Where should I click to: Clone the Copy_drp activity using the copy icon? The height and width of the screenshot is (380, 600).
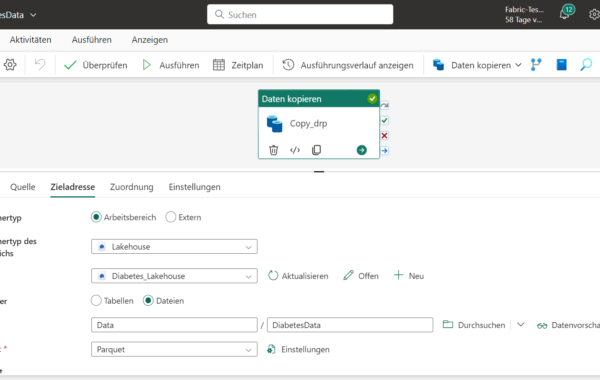click(316, 150)
